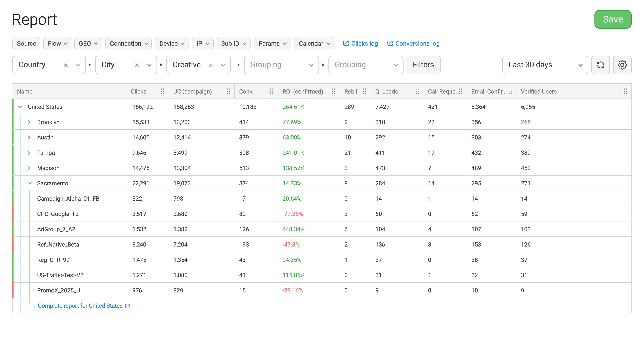Expand the Tampa city row
Viewport: 644px width, 340px height.
[x=29, y=153]
